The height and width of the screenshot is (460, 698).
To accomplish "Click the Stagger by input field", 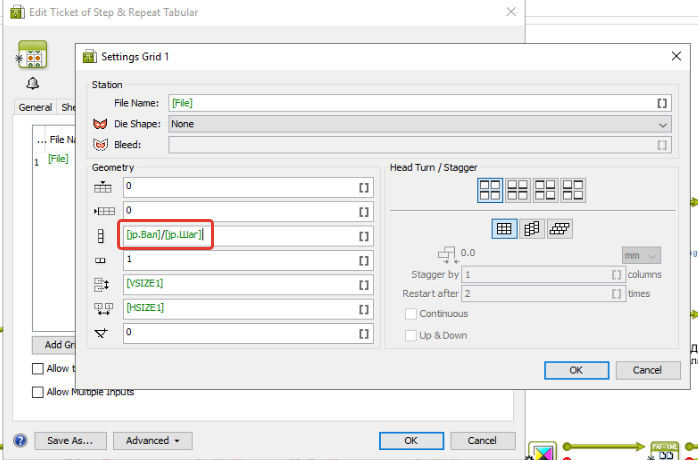I will click(544, 275).
